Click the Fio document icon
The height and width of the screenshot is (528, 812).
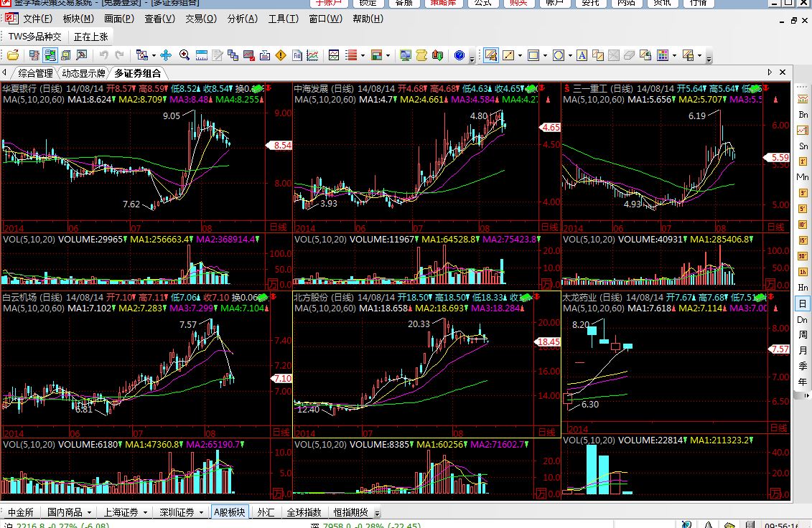point(297,55)
